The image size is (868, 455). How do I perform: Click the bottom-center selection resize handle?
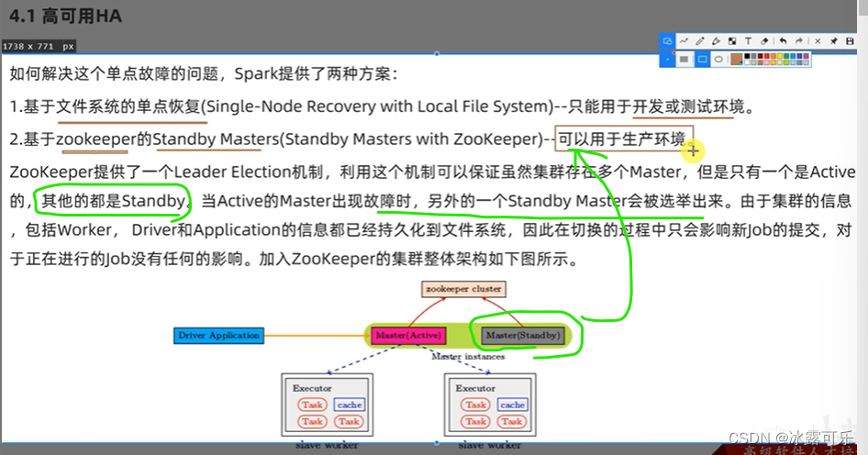(x=437, y=443)
